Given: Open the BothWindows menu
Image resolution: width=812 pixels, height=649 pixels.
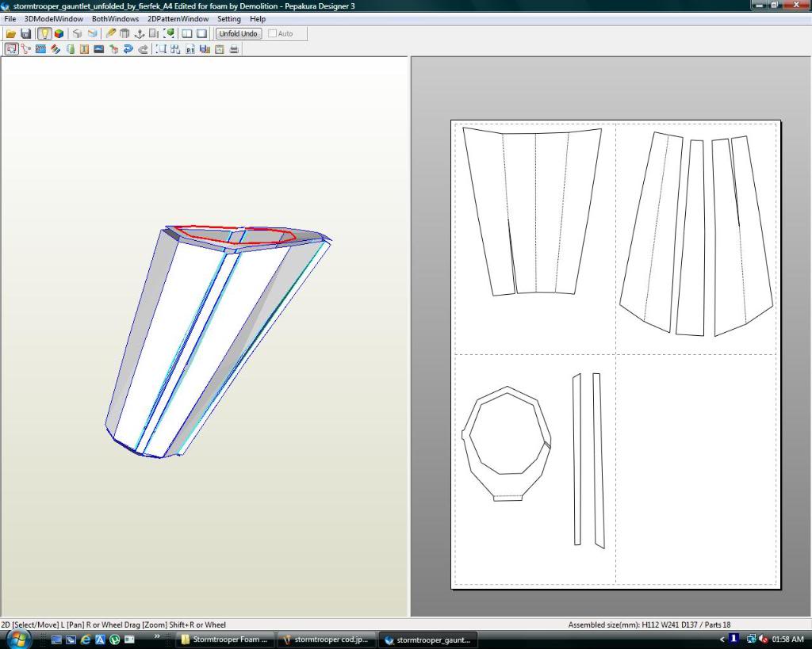Looking at the screenshot, I should point(115,19).
